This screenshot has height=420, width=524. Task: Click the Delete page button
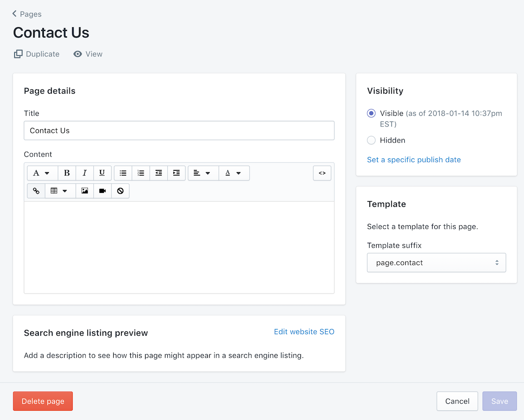(43, 401)
